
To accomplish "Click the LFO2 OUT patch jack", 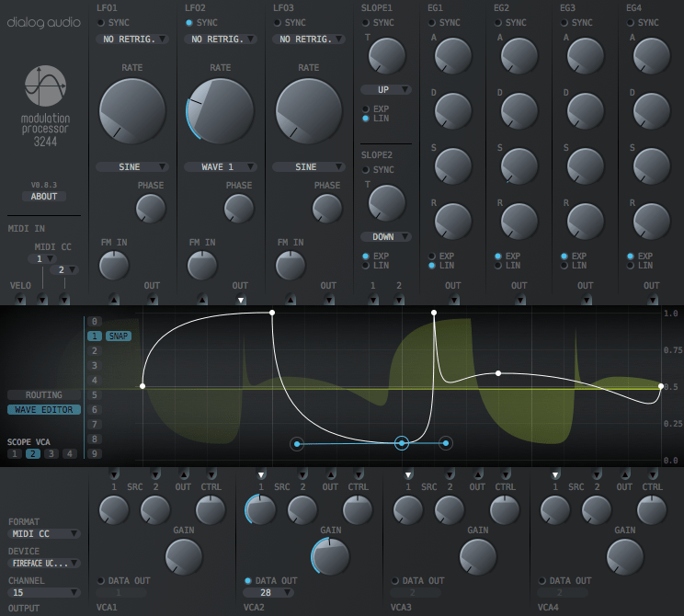I will 241,300.
